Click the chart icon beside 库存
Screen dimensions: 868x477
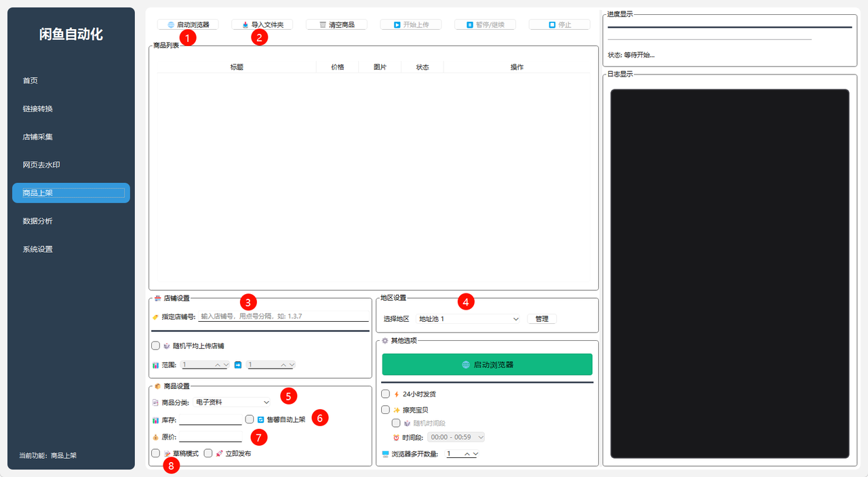156,420
